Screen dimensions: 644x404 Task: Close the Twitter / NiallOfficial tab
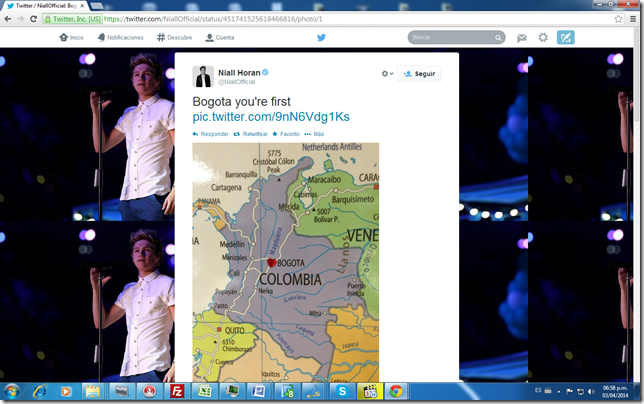click(82, 6)
